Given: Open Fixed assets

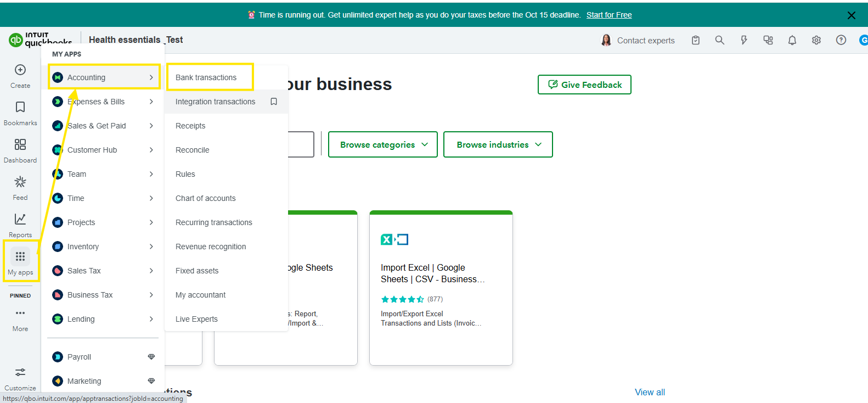Looking at the screenshot, I should (226, 271).
